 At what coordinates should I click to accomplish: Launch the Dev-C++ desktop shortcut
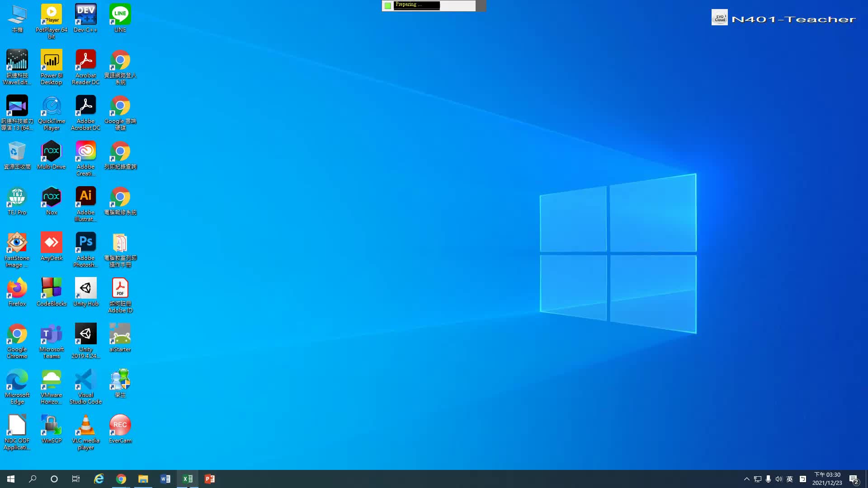coord(85,18)
